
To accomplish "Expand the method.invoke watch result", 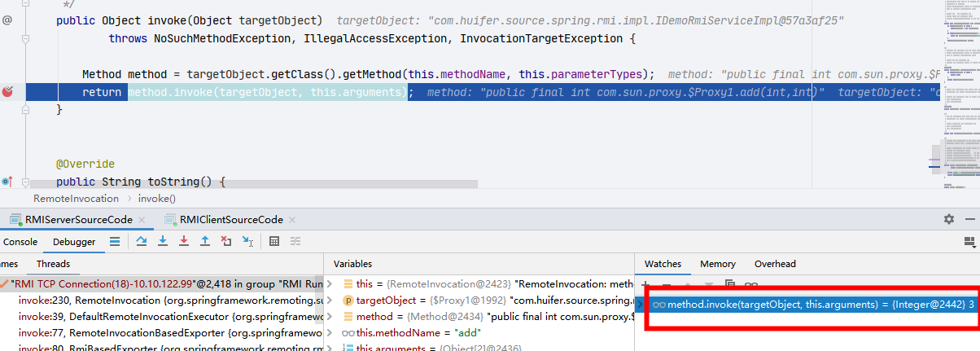I will tap(640, 305).
